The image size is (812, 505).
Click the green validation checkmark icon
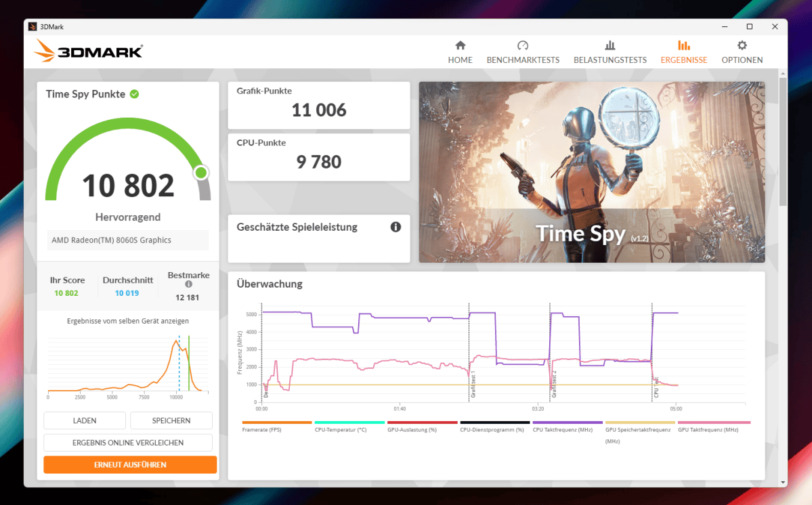pos(134,94)
